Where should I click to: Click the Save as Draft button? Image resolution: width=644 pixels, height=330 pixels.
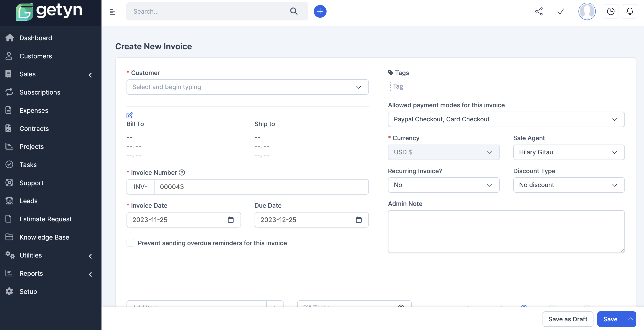pyautogui.click(x=568, y=319)
